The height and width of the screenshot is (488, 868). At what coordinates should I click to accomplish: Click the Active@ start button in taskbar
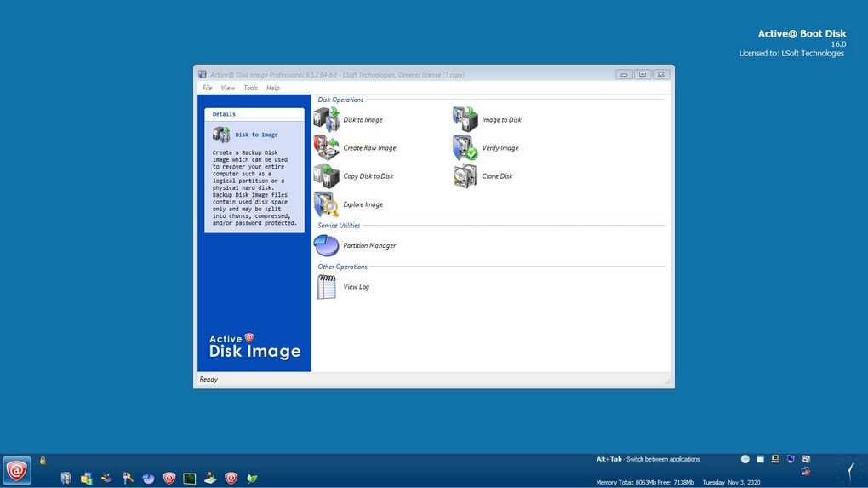tap(17, 470)
